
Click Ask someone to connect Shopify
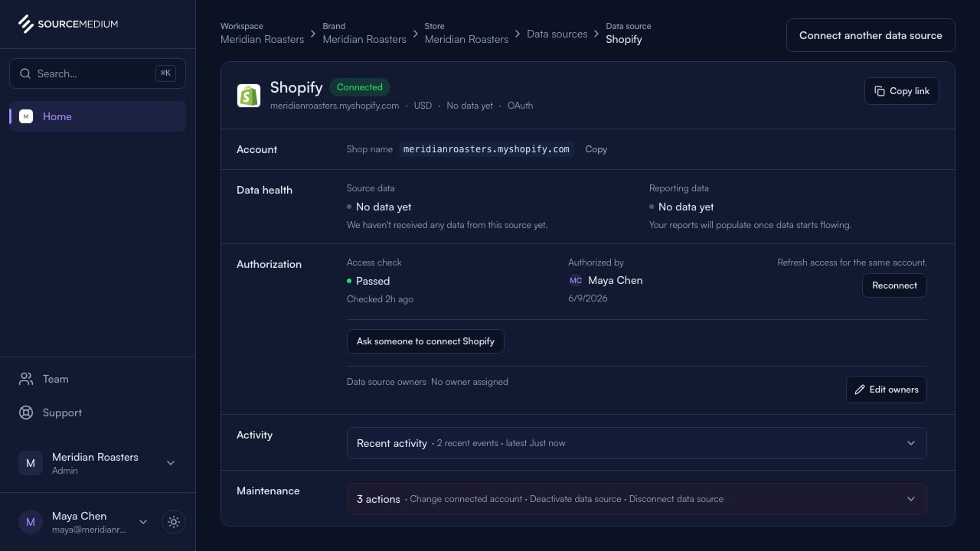click(426, 341)
